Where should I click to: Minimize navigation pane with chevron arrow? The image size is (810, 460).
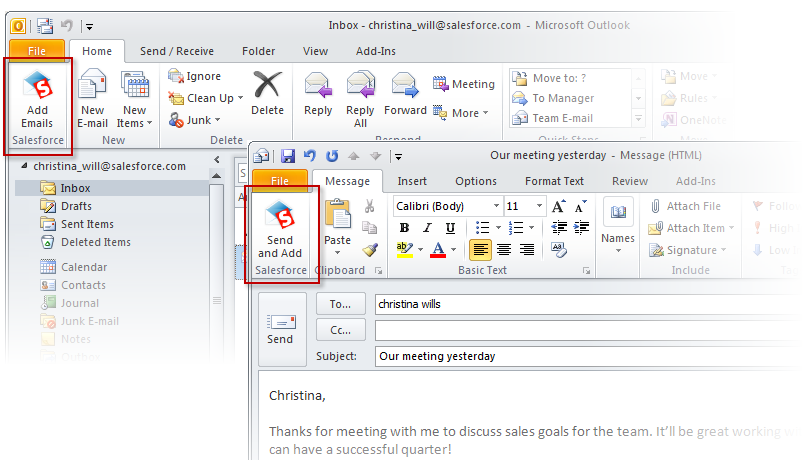217,160
